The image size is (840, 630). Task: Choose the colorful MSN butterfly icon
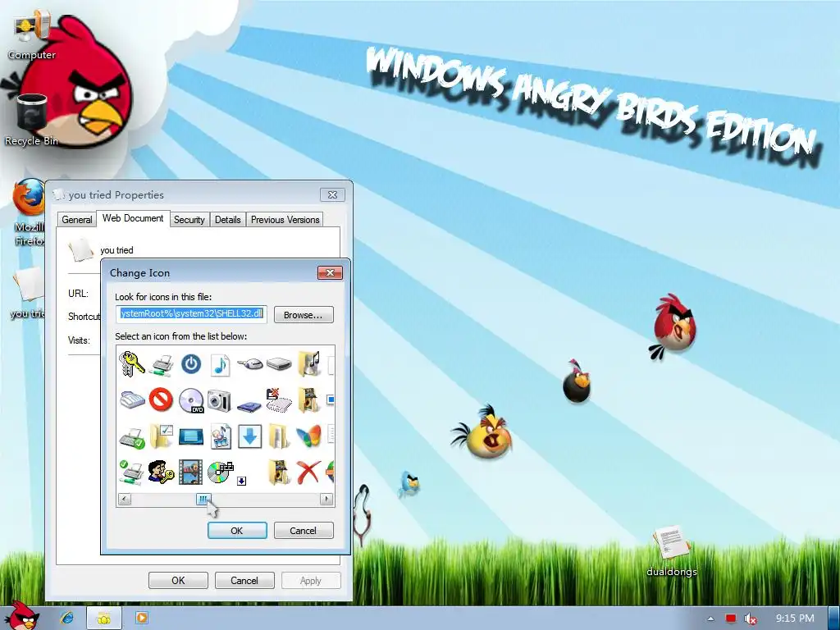coord(308,436)
